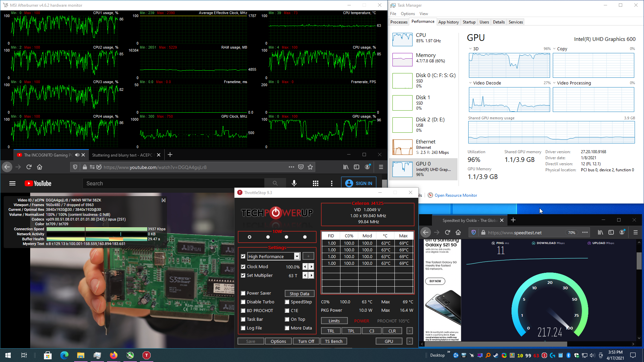Enable BD PROCHOT checkbox

pos(243,311)
